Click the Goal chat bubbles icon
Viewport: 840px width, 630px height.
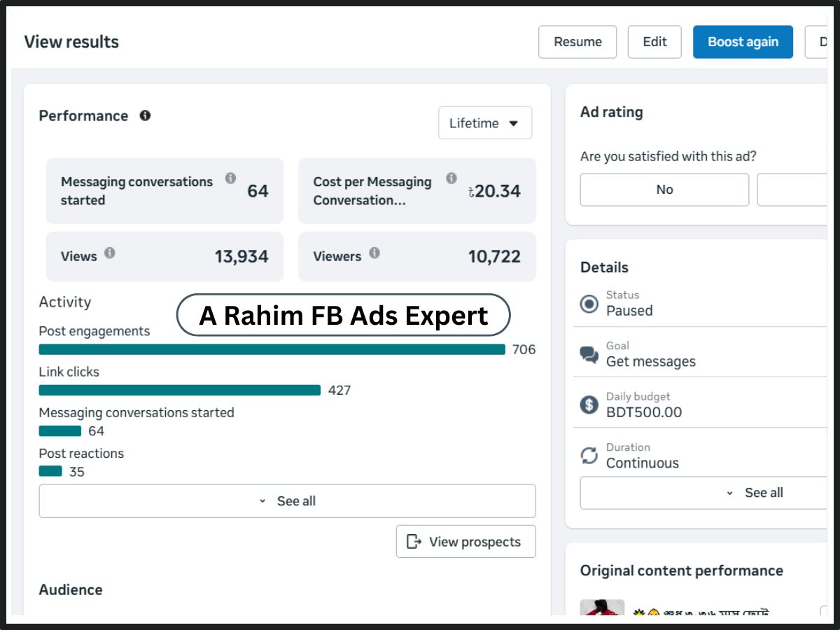pyautogui.click(x=589, y=354)
